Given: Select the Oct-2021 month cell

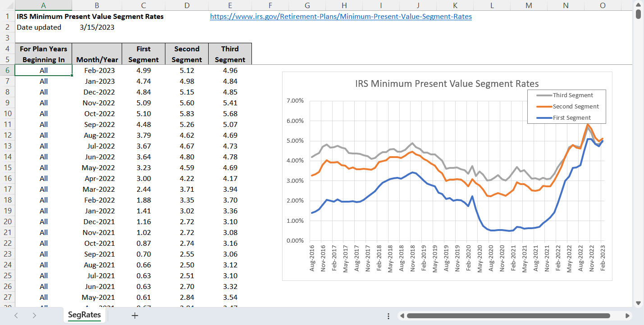Looking at the screenshot, I should [x=97, y=244].
